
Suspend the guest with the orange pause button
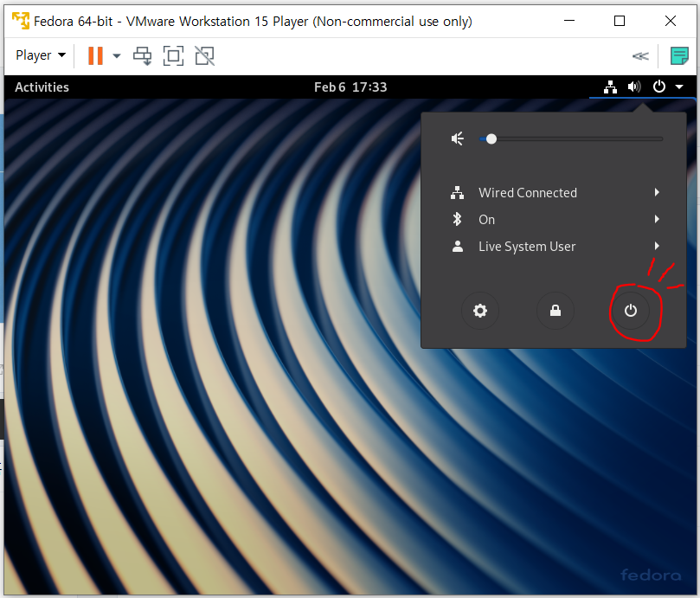pyautogui.click(x=95, y=56)
